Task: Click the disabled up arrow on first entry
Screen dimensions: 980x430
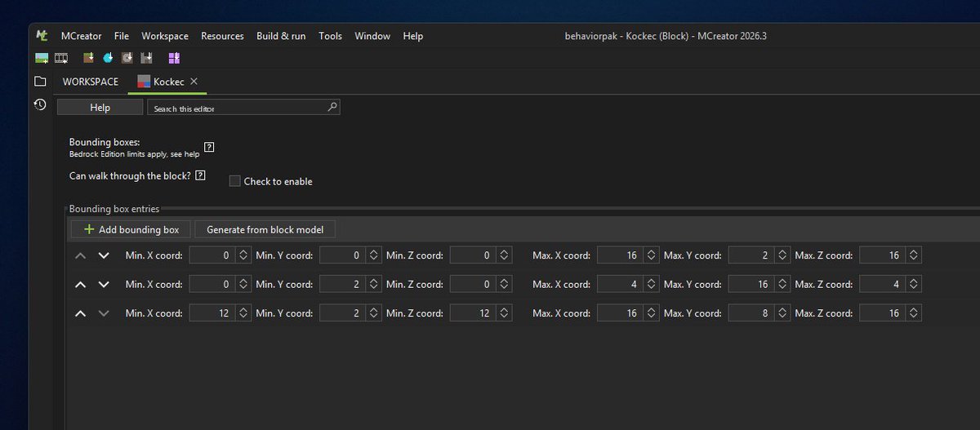Action: 80,255
